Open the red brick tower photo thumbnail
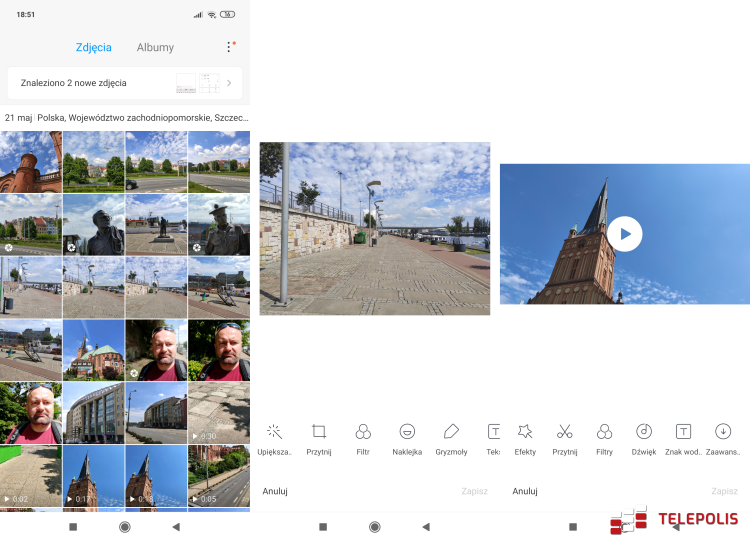Image resolution: width=750 pixels, height=542 pixels. [31, 161]
